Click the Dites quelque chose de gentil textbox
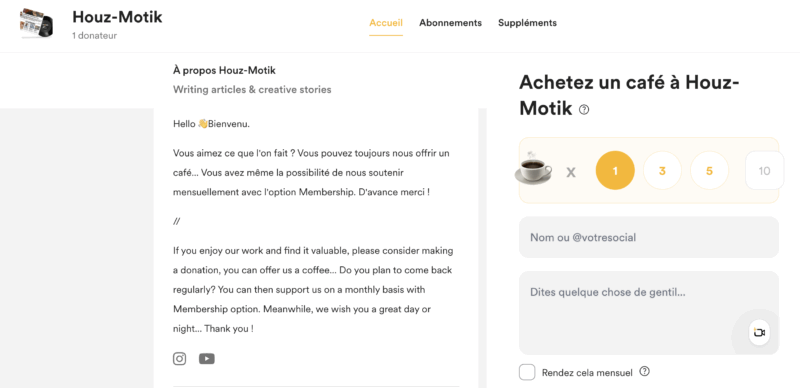 pyautogui.click(x=649, y=313)
